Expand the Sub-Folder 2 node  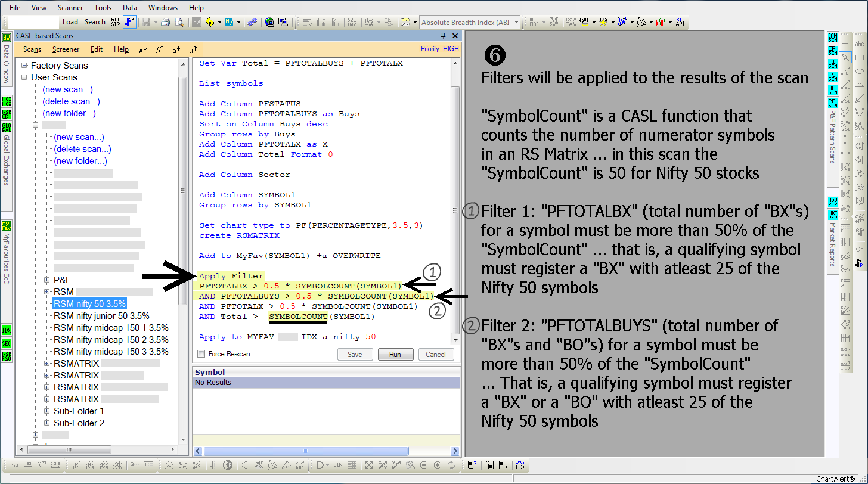point(47,423)
